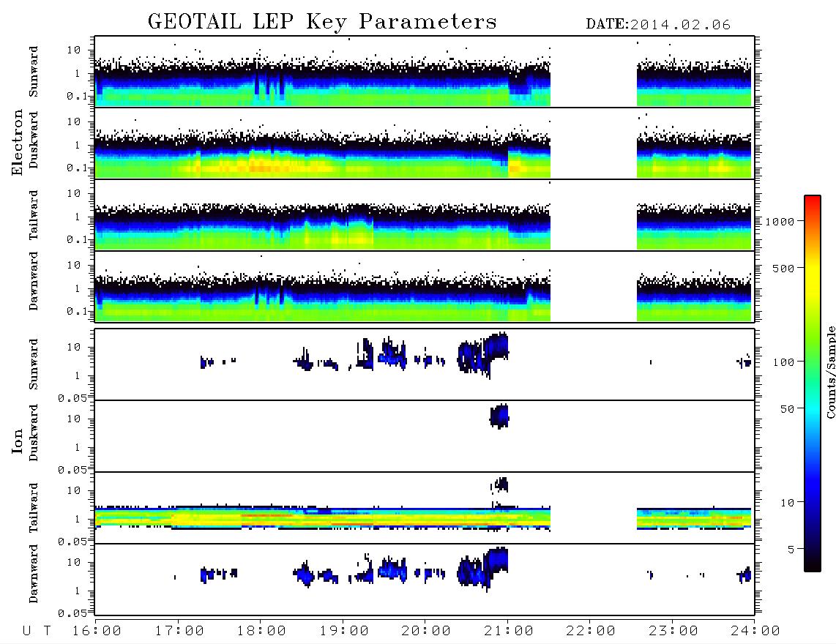Image resolution: width=836 pixels, height=644 pixels.
Task: Click the 20:00 time tick label
Action: click(x=426, y=632)
